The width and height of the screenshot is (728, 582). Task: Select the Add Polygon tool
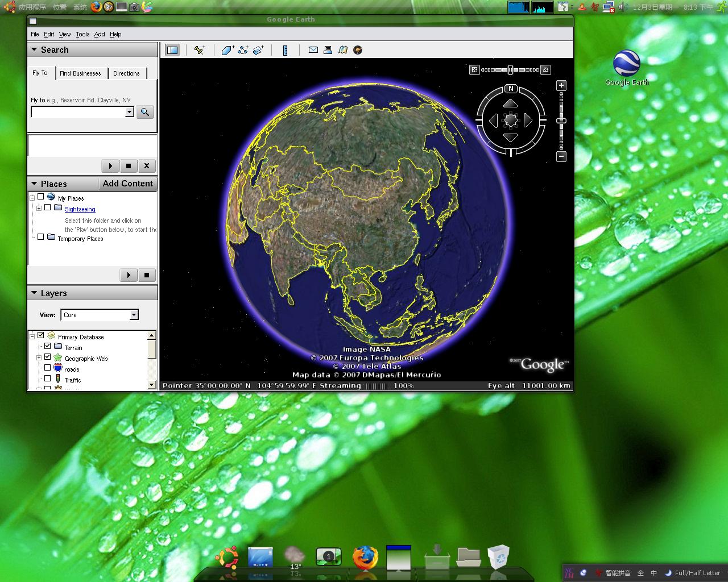(228, 50)
